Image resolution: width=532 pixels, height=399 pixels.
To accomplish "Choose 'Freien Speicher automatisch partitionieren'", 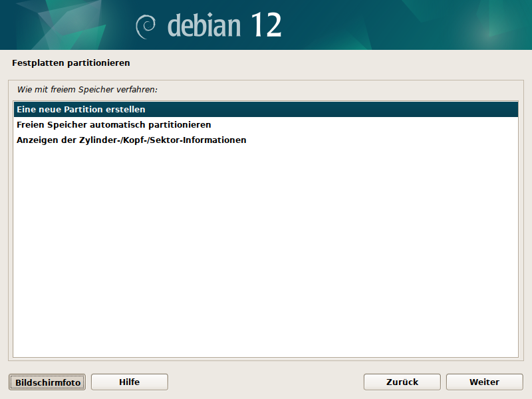I will click(x=114, y=125).
